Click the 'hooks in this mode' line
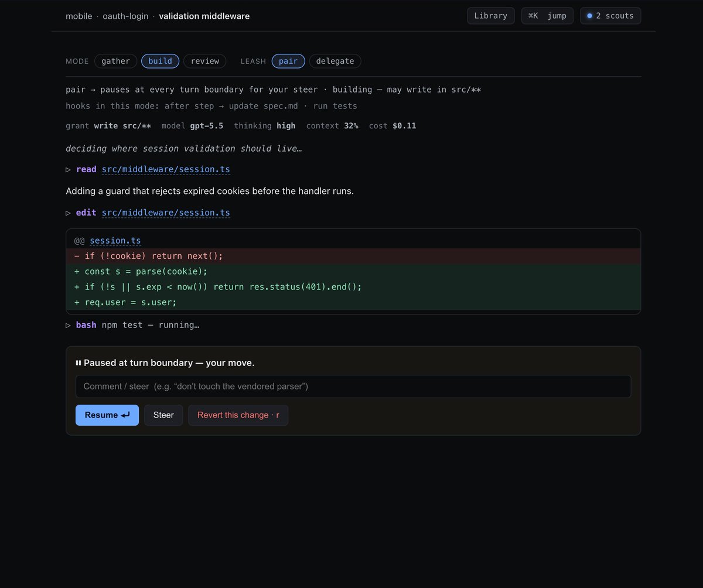The width and height of the screenshot is (703, 588). pos(211,106)
